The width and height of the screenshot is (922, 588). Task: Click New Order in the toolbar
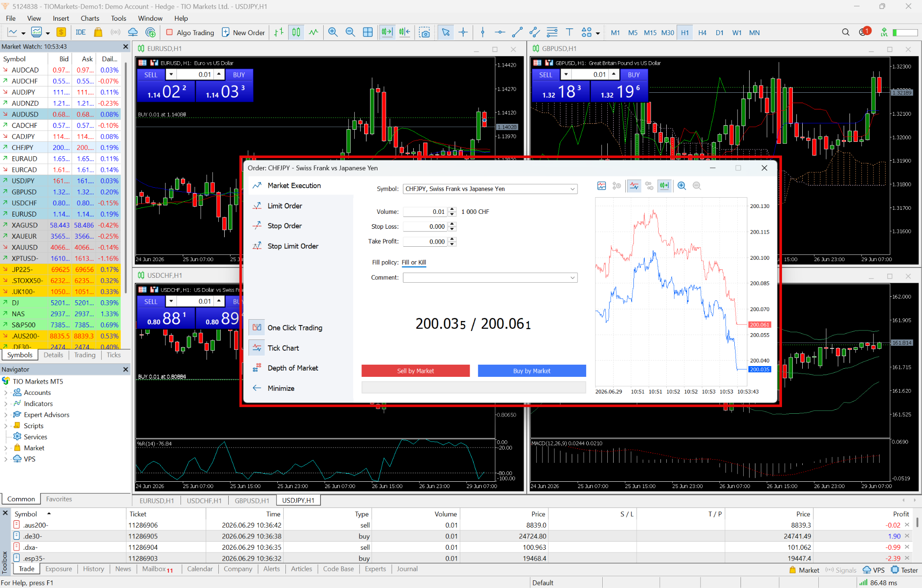point(244,32)
